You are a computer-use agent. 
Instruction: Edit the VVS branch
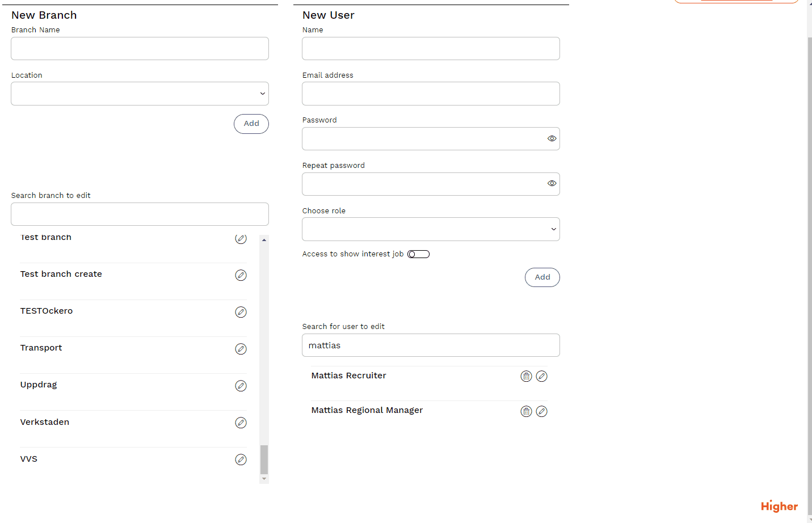click(x=241, y=459)
